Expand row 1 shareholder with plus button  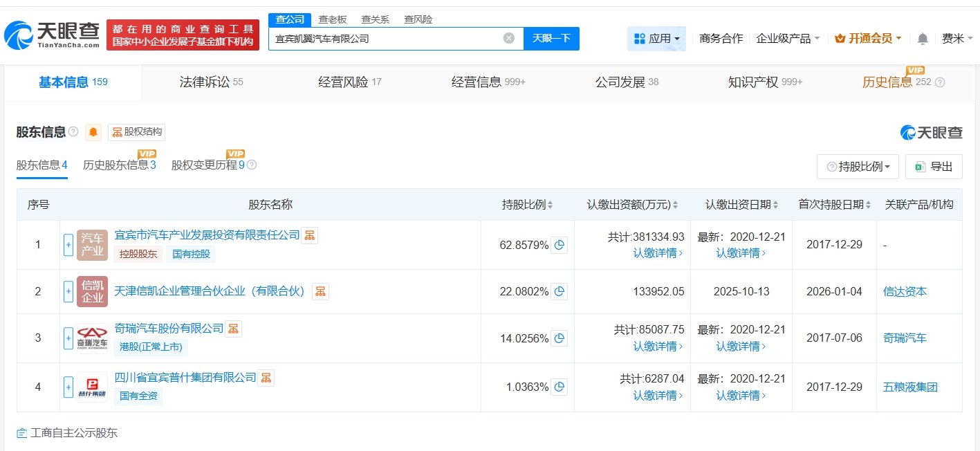tap(68, 245)
